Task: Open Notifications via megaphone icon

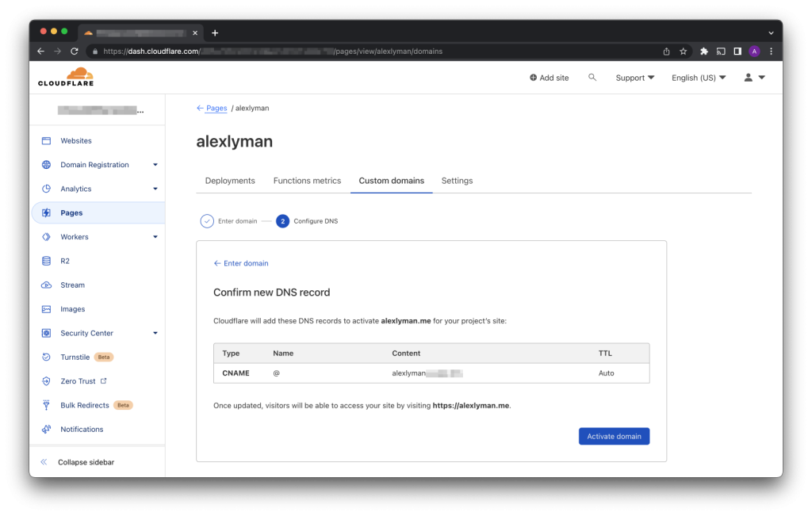Action: [46, 430]
